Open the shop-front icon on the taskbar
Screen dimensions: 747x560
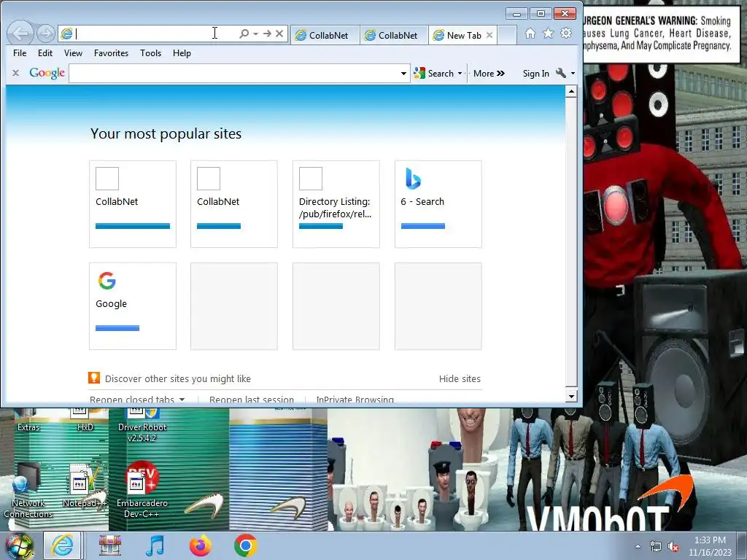(110, 545)
